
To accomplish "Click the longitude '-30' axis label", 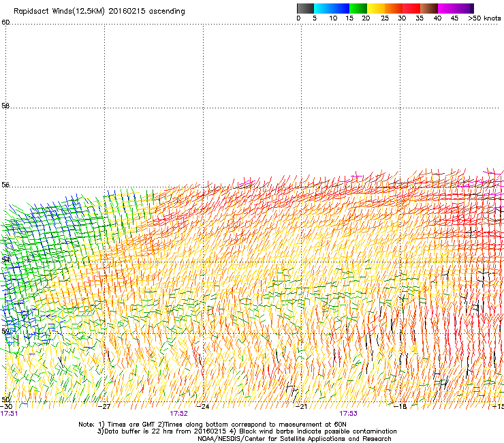I will (x=6, y=407).
